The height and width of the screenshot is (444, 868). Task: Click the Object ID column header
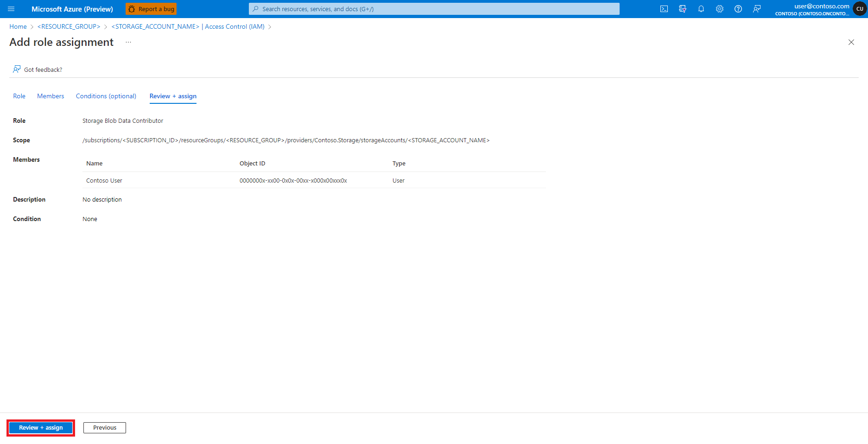click(253, 164)
